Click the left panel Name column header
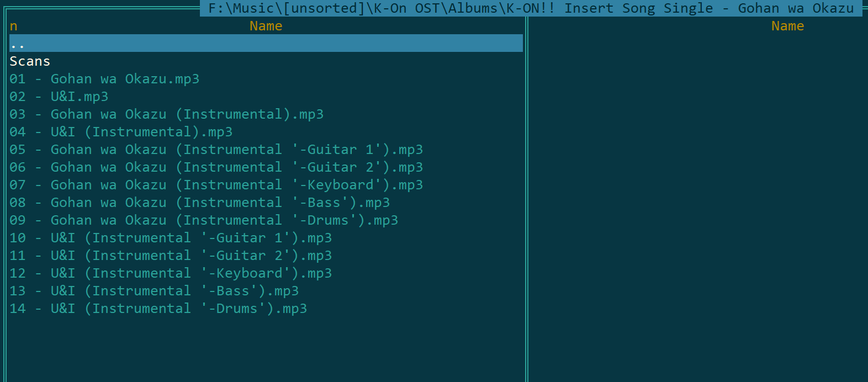 tap(266, 26)
